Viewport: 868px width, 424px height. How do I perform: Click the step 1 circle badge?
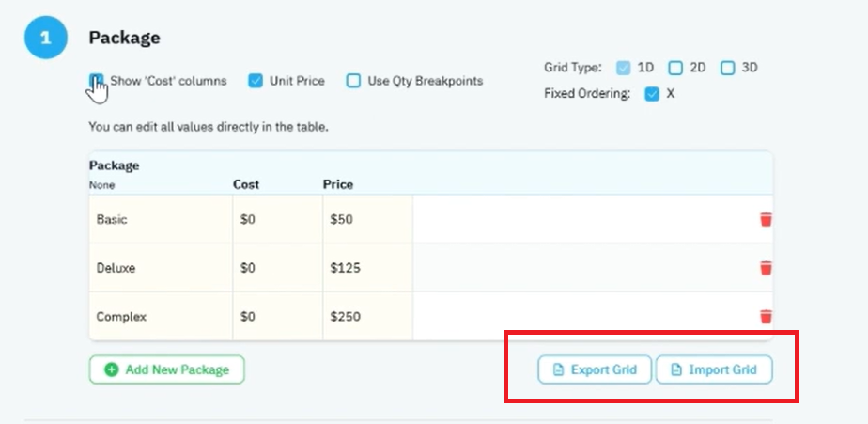coord(46,38)
